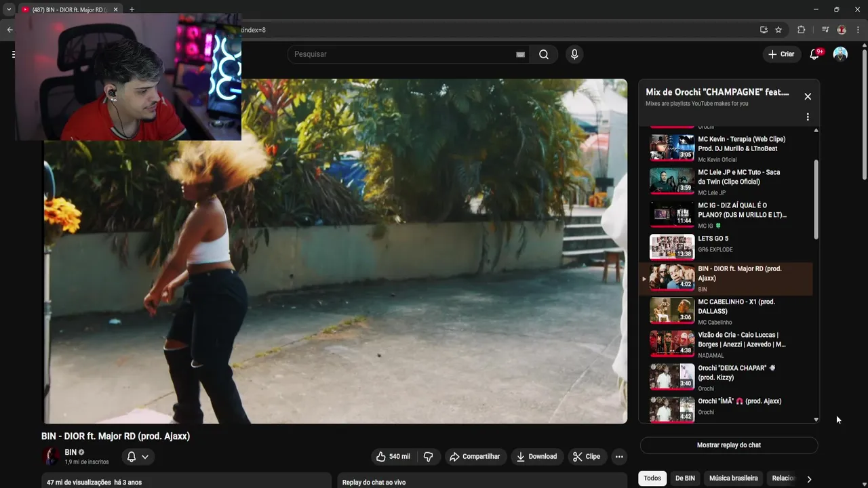Image resolution: width=868 pixels, height=488 pixels.
Task: Bookmark this page with the star icon
Action: click(x=778, y=30)
